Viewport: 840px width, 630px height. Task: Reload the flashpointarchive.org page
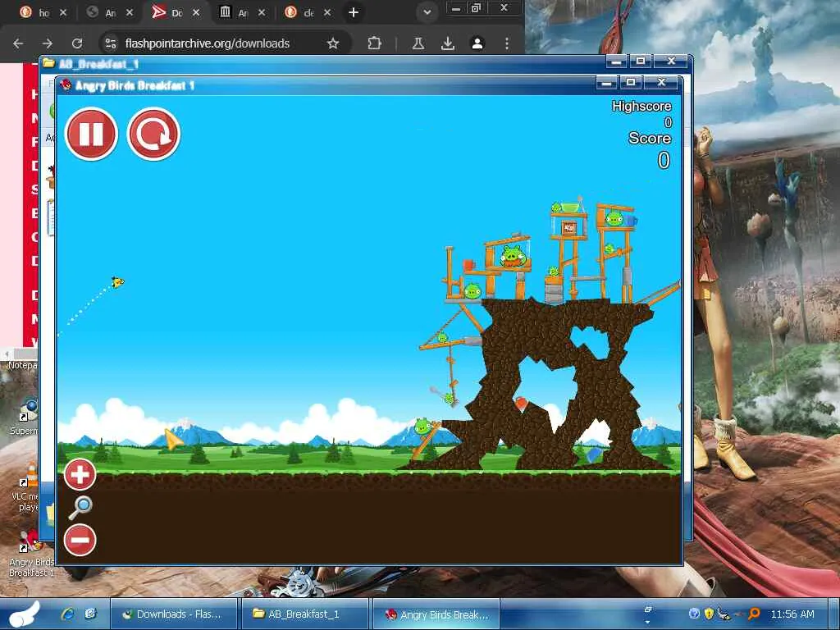(x=77, y=43)
